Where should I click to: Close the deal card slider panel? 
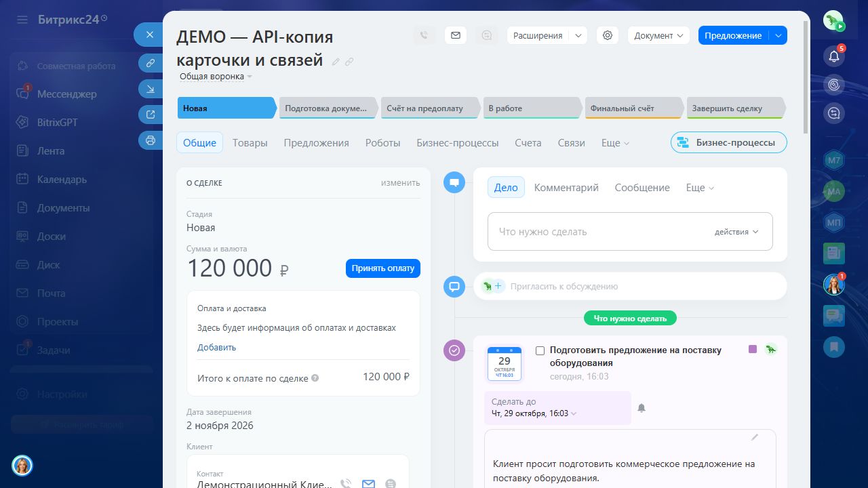point(150,35)
